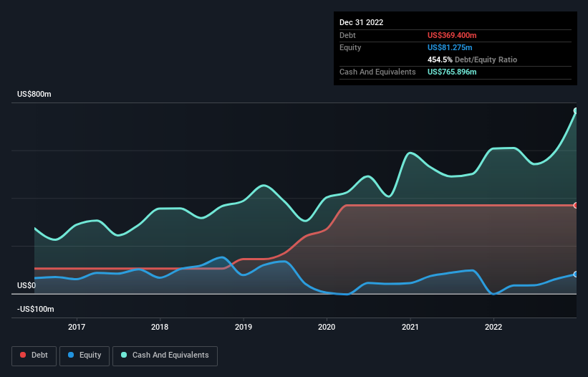588x377 pixels.
Task: Click the US$0 y-axis label
Action: coord(26,285)
